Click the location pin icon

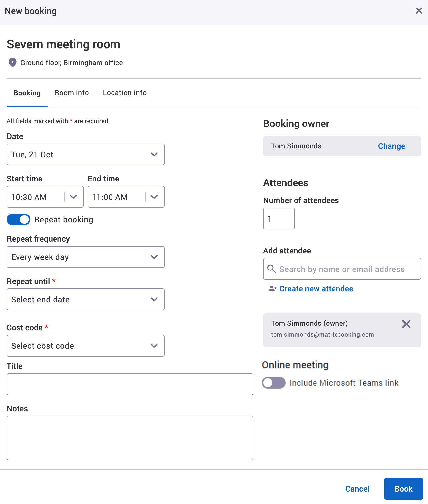(x=12, y=63)
